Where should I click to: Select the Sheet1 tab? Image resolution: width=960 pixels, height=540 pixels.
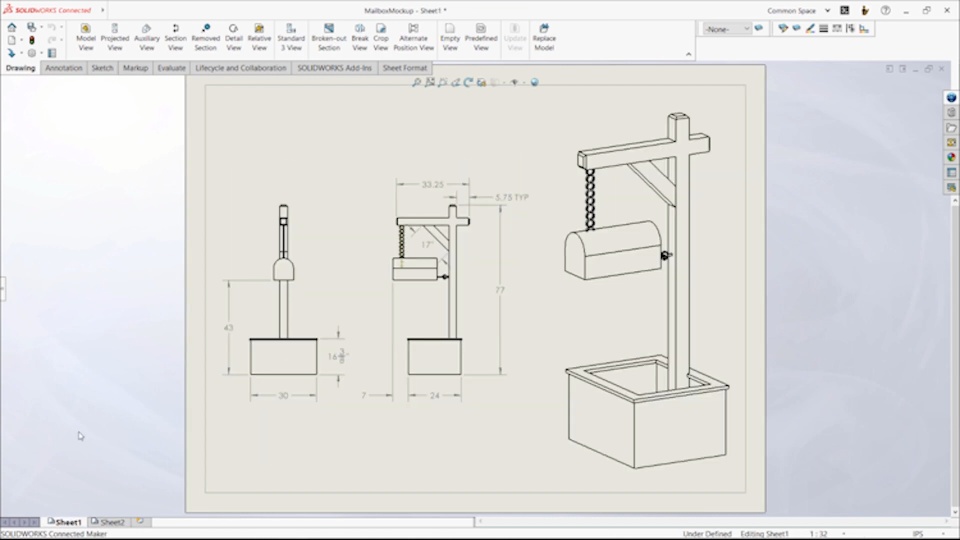tap(64, 522)
